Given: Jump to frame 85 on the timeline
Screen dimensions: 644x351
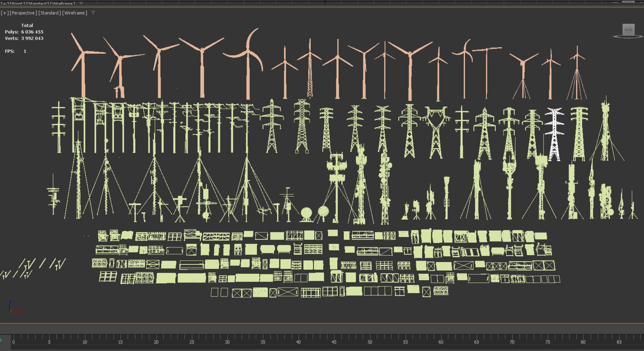Looking at the screenshot, I should pos(619,342).
